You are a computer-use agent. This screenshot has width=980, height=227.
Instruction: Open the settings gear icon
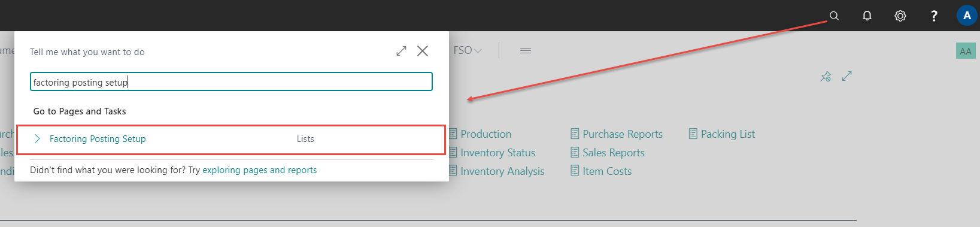click(x=900, y=16)
